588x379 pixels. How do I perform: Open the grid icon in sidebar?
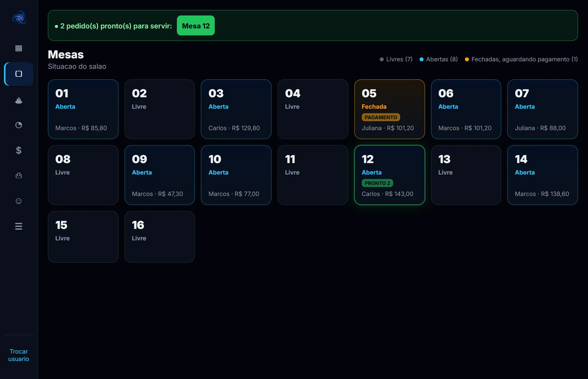coord(19,48)
